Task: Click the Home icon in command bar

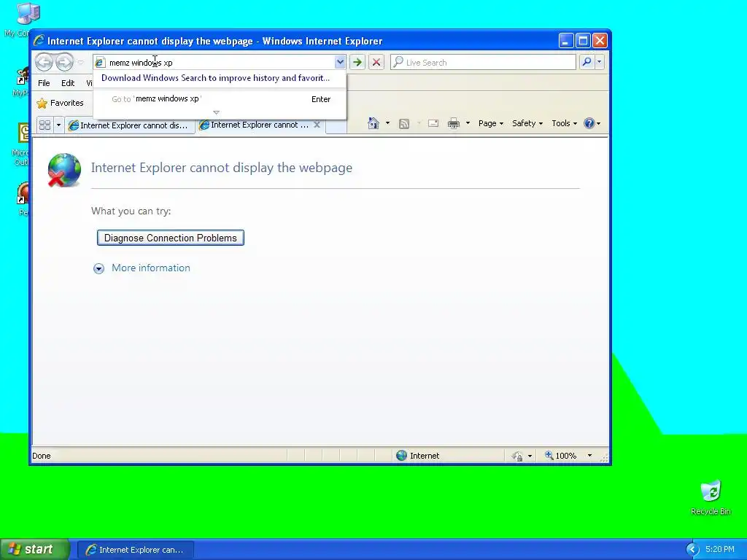Action: (373, 123)
